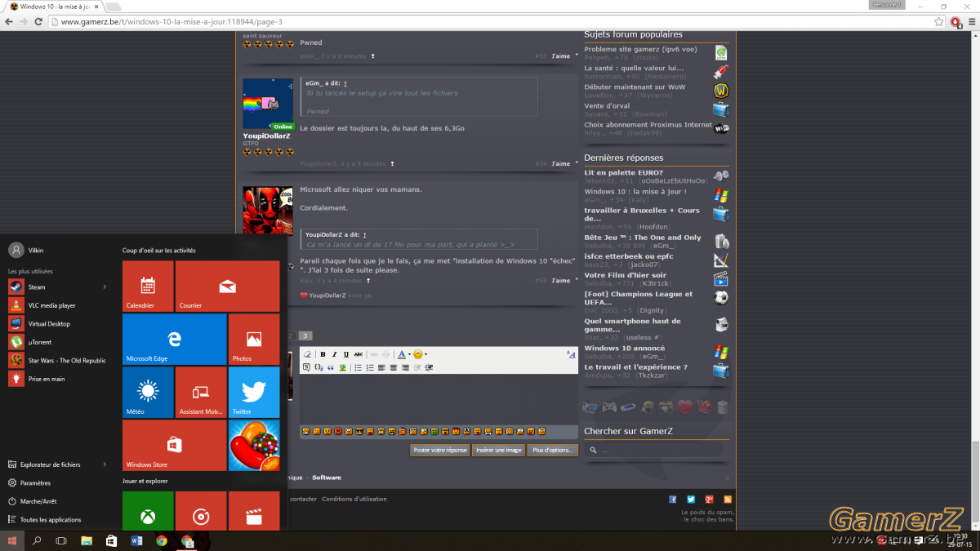Image resolution: width=980 pixels, height=551 pixels.
Task: Click the Poster votre réponse button
Action: (440, 450)
